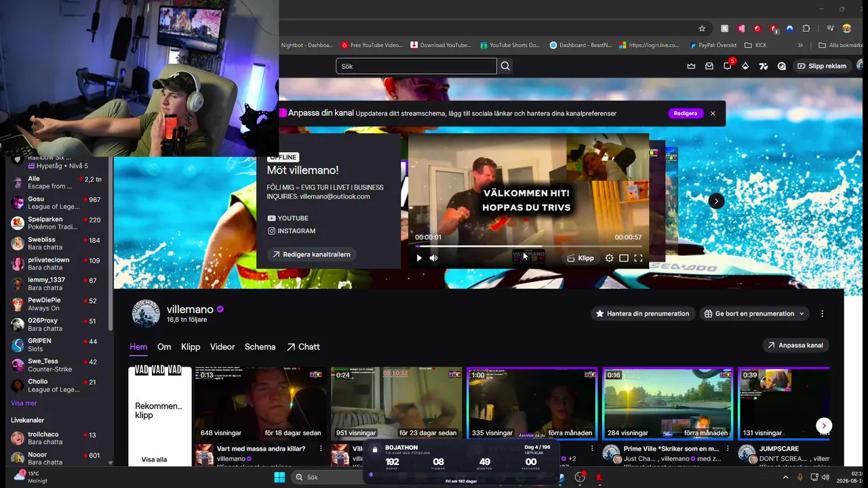Open the Twitch inbox icon
868x488 pixels.
pyautogui.click(x=709, y=66)
